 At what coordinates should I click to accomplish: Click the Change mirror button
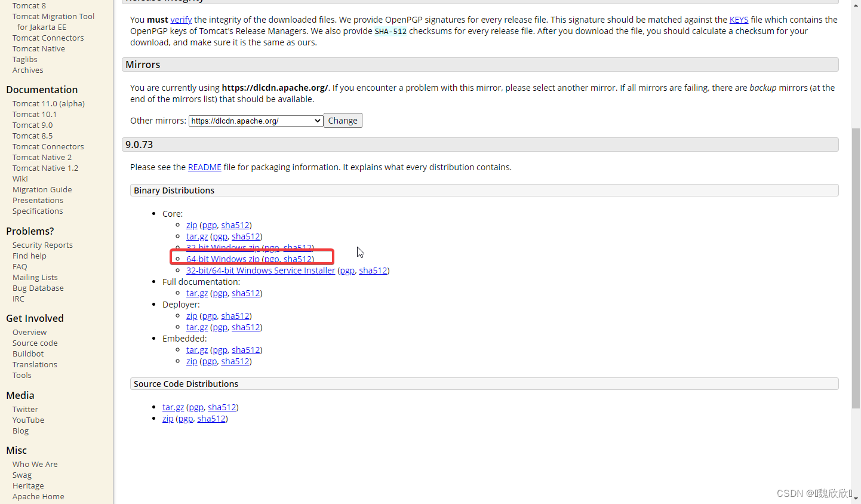pos(343,121)
